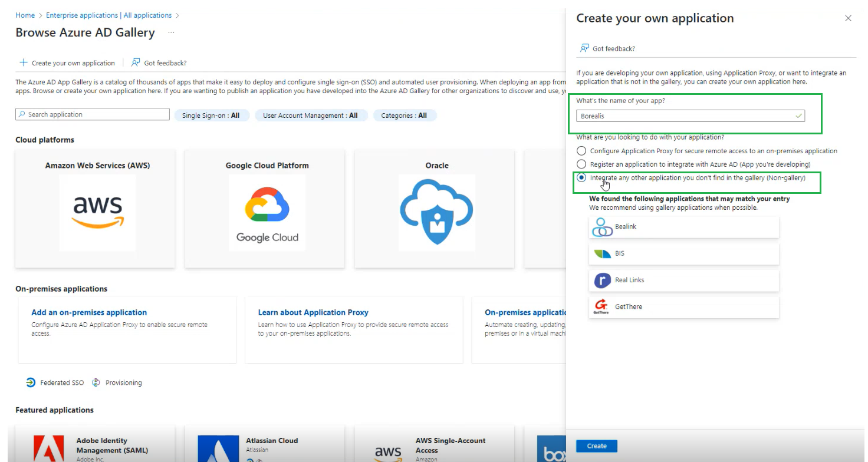868x462 pixels.
Task: Go to Enterprise applications All applications breadcrumb
Action: [x=109, y=15]
